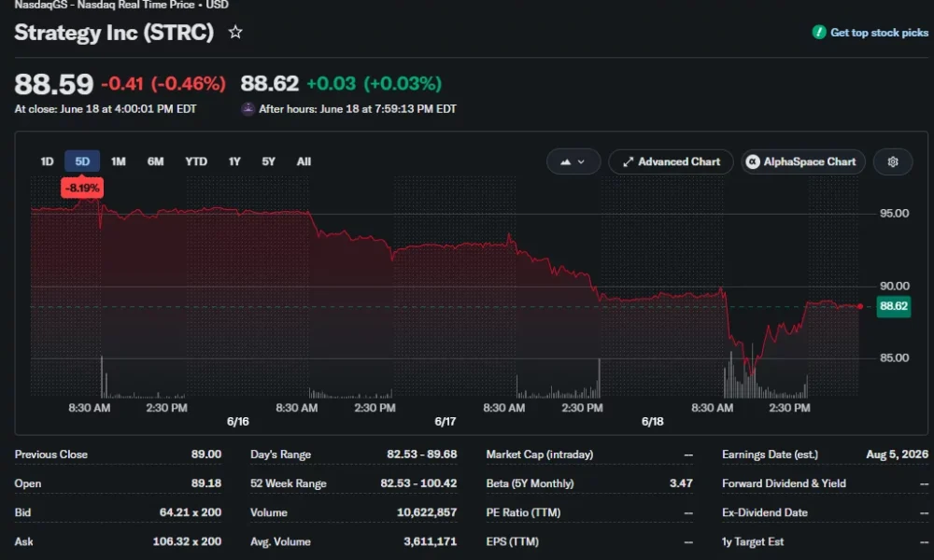
Task: Click the Beta (5Y Monthly) label
Action: click(530, 483)
